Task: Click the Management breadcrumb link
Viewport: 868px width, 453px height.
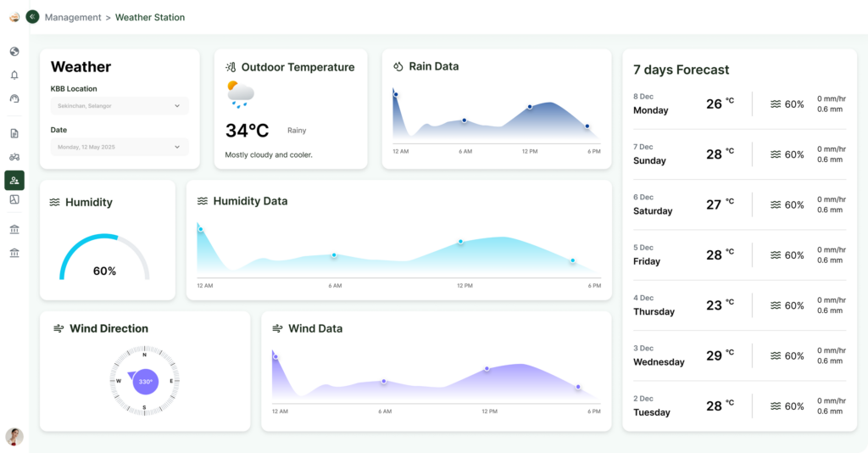Action: 72,17
